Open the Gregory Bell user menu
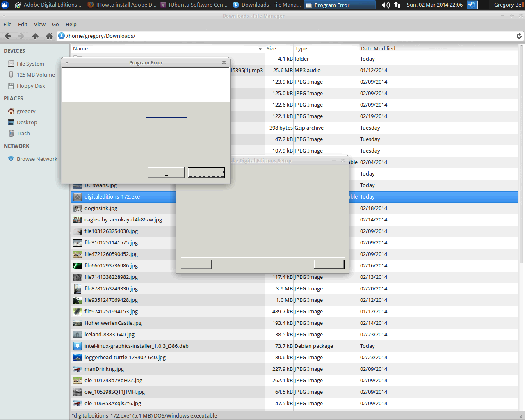This screenshot has height=420, width=525. 509,5
